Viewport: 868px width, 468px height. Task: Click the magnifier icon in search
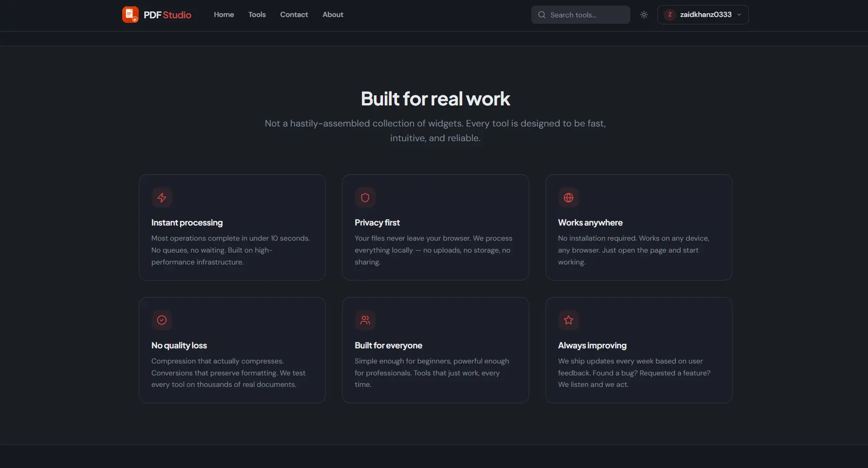(542, 15)
